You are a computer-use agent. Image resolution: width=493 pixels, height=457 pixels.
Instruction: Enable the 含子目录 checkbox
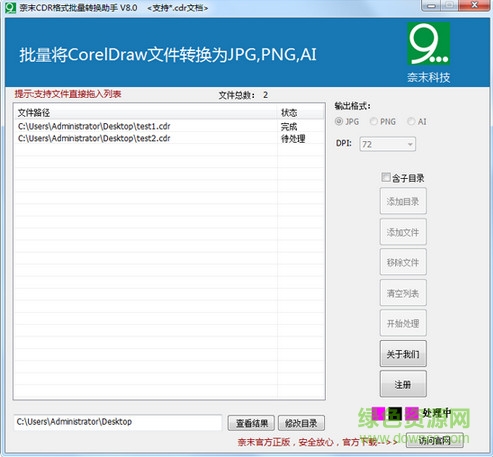point(386,177)
